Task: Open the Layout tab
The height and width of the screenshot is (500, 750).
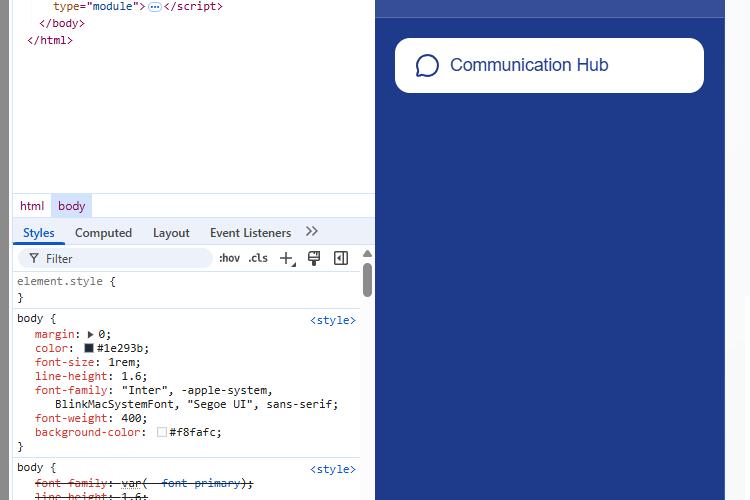Action: click(x=171, y=233)
